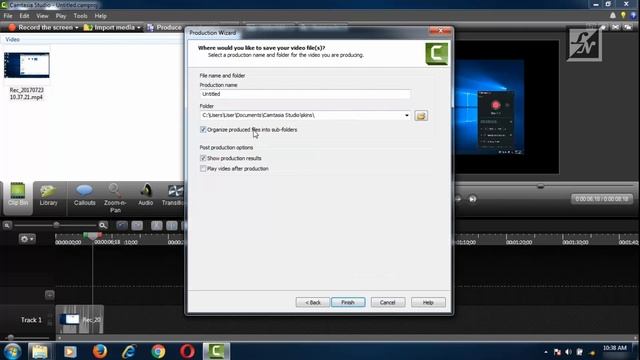The image size is (640, 360).
Task: Open the Callouts tool
Action: coord(84,195)
